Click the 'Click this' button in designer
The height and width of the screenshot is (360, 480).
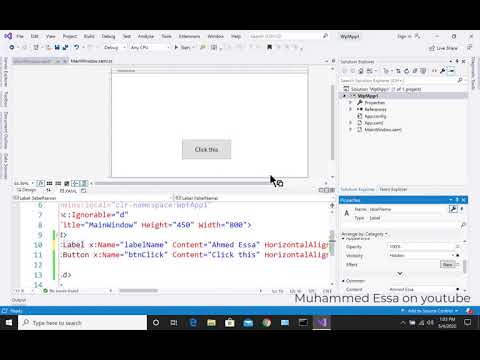pyautogui.click(x=206, y=149)
